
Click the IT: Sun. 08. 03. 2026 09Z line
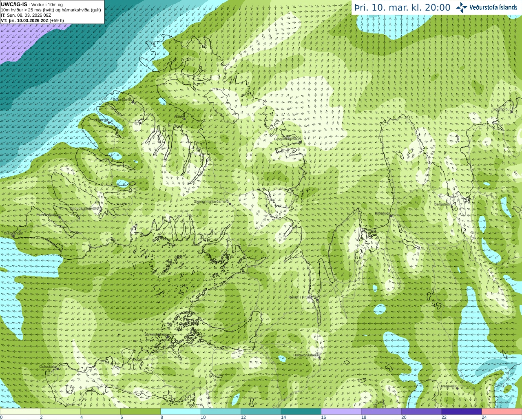(x=26, y=15)
